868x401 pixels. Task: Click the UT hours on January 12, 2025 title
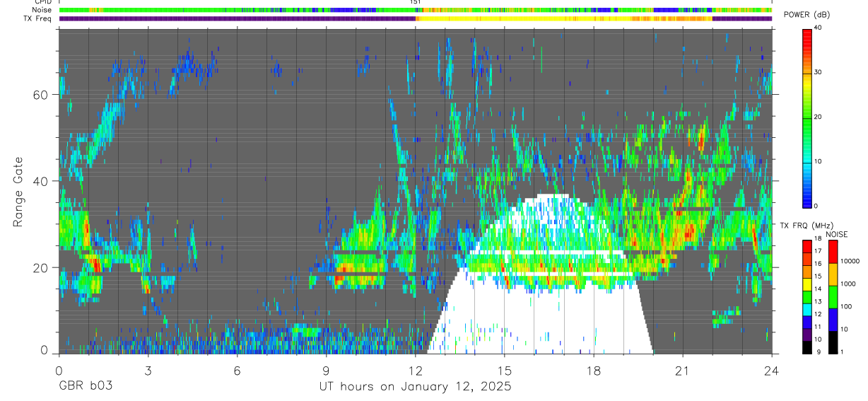click(416, 386)
